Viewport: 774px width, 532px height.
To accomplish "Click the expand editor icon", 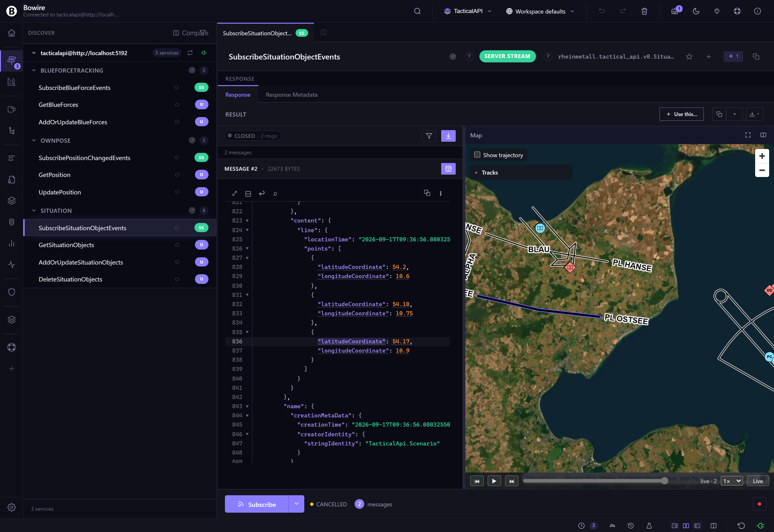I will (235, 193).
